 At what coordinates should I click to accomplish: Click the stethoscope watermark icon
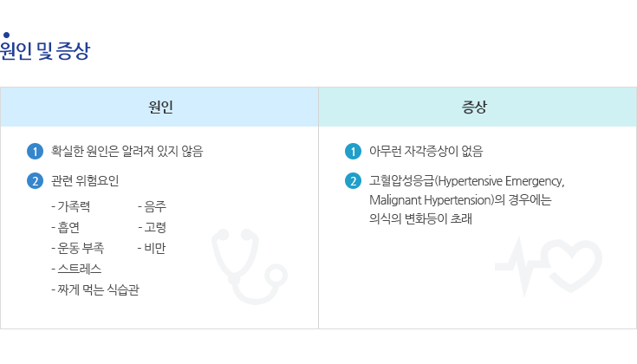(x=250, y=267)
